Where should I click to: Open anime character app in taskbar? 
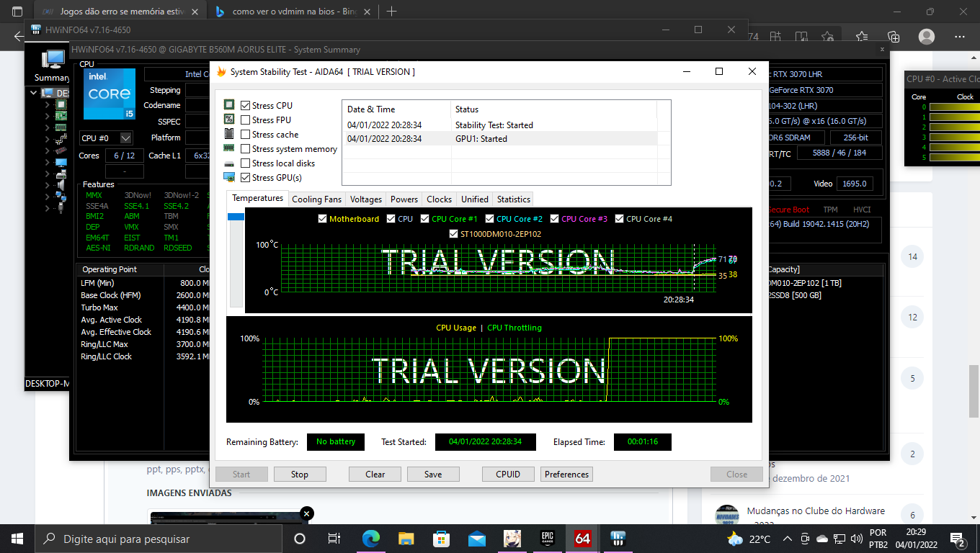tap(512, 538)
